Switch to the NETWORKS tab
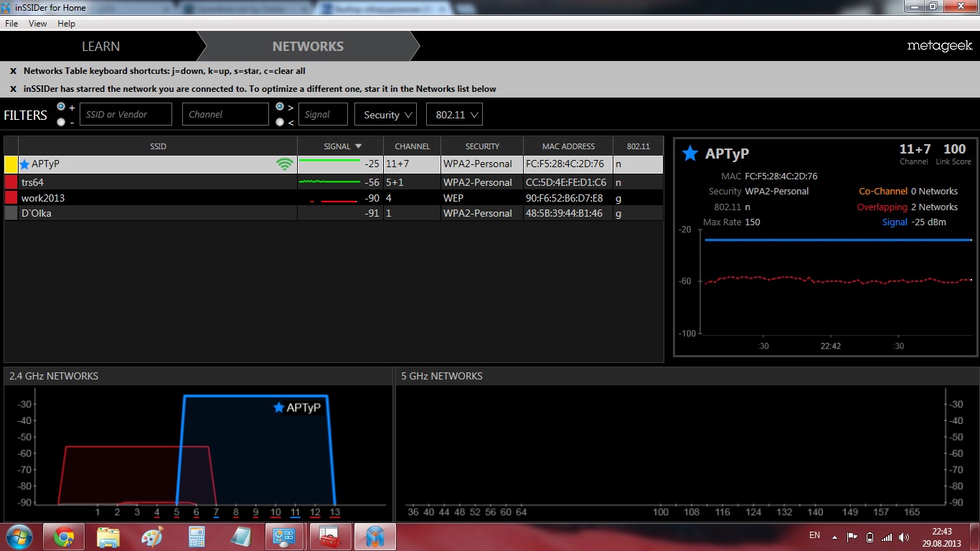The width and height of the screenshot is (980, 551). 308,46
